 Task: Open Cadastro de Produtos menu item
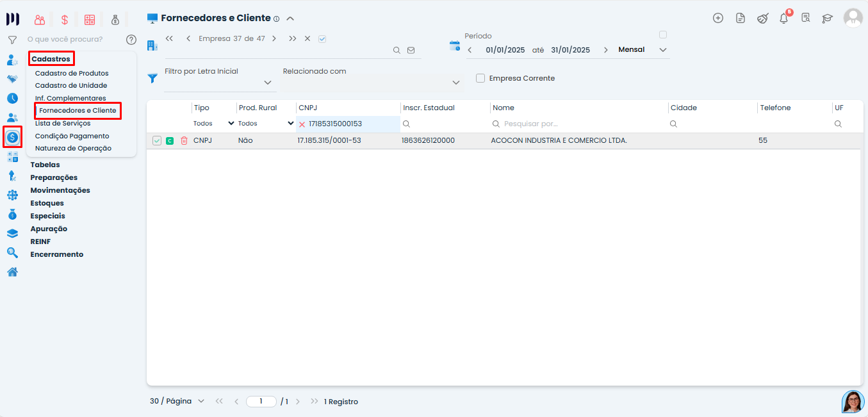click(72, 73)
